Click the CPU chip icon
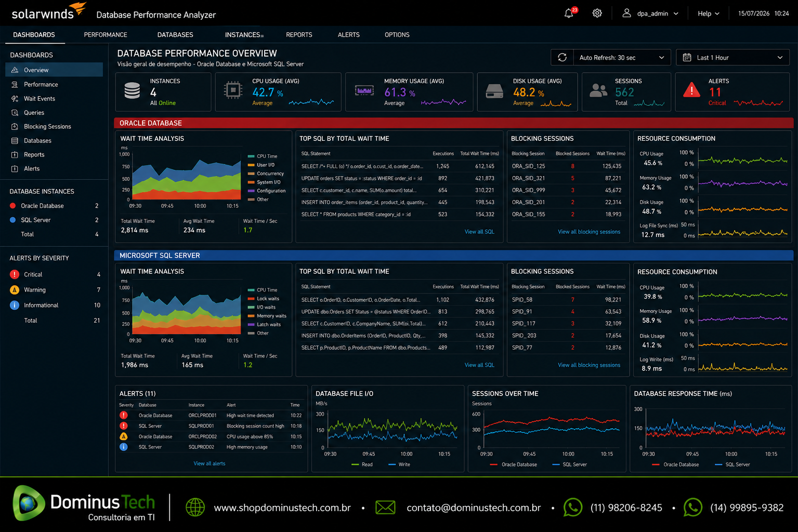 233,90
